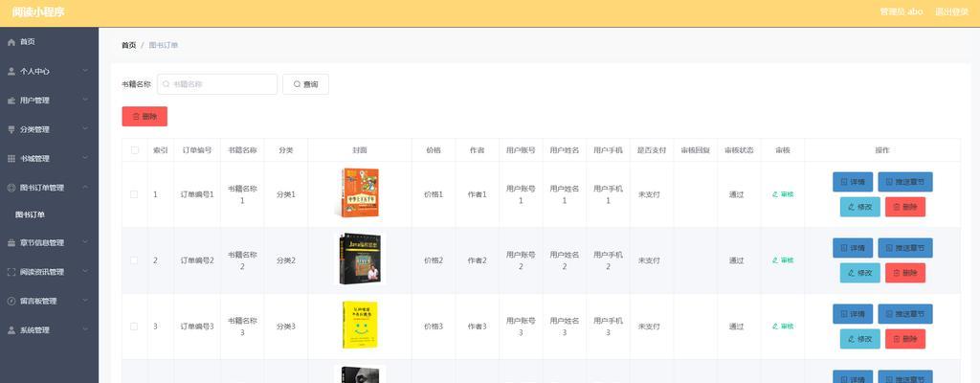980x383 pixels.
Task: Expand the 个人中心 menu arrow
Action: 85,71
